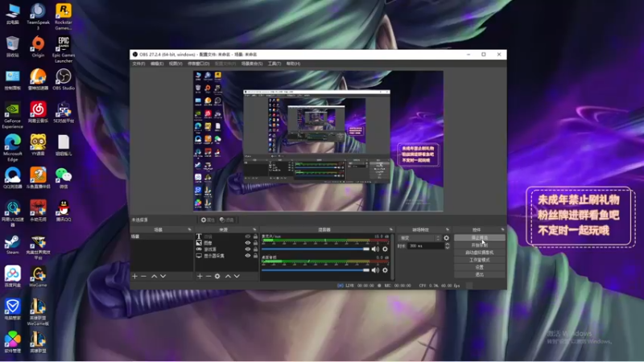Image resolution: width=644 pixels, height=362 pixels.
Task: Adjust transition duration with the stepper arrows
Action: coord(448,246)
